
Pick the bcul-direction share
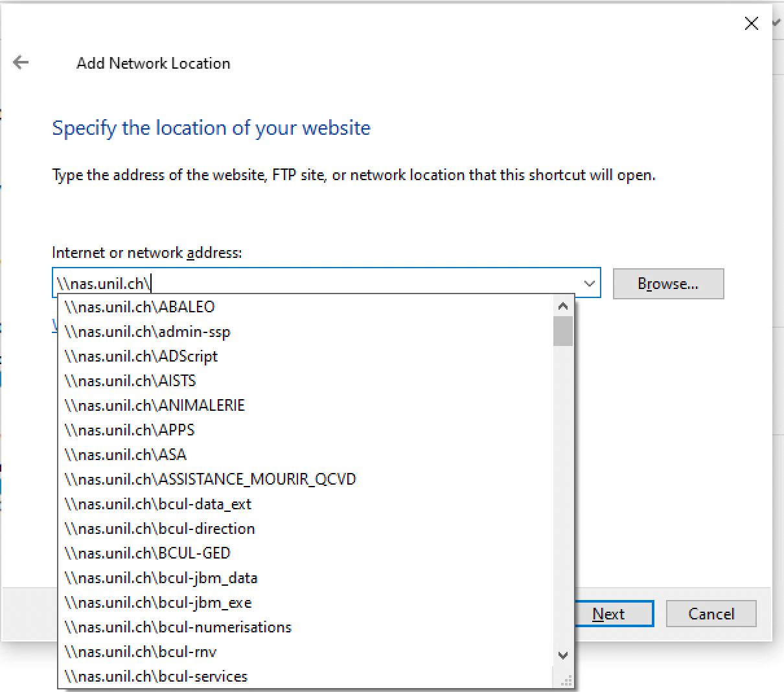pyautogui.click(x=160, y=529)
